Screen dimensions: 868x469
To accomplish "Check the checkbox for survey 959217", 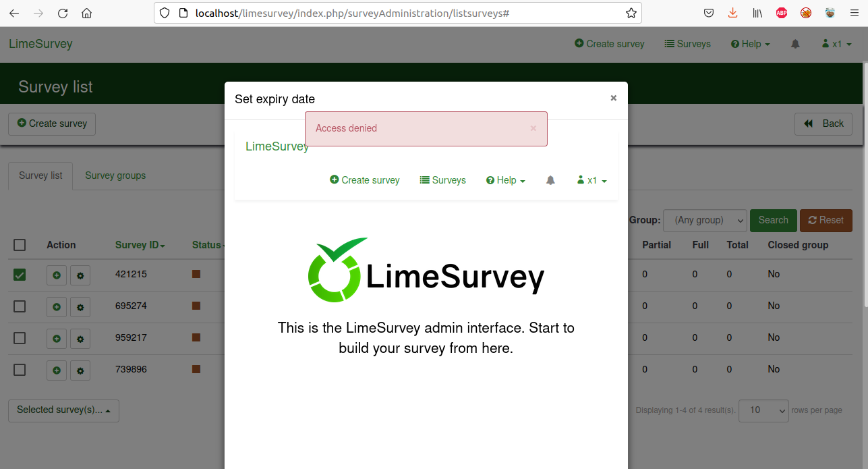I will (20, 338).
